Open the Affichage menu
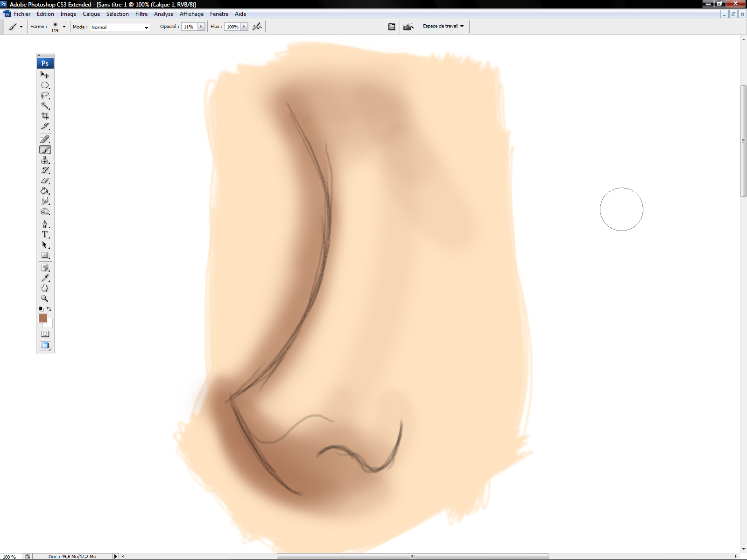 click(191, 14)
